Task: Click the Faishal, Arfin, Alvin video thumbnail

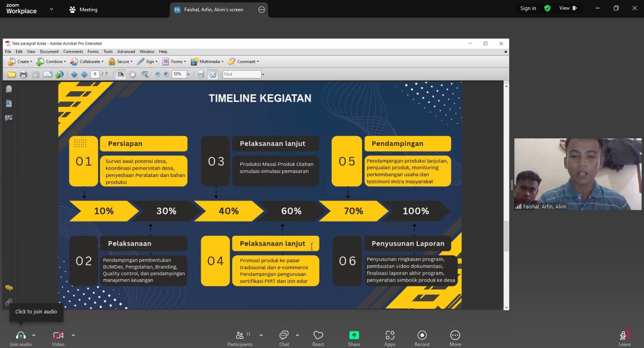Action: (578, 174)
